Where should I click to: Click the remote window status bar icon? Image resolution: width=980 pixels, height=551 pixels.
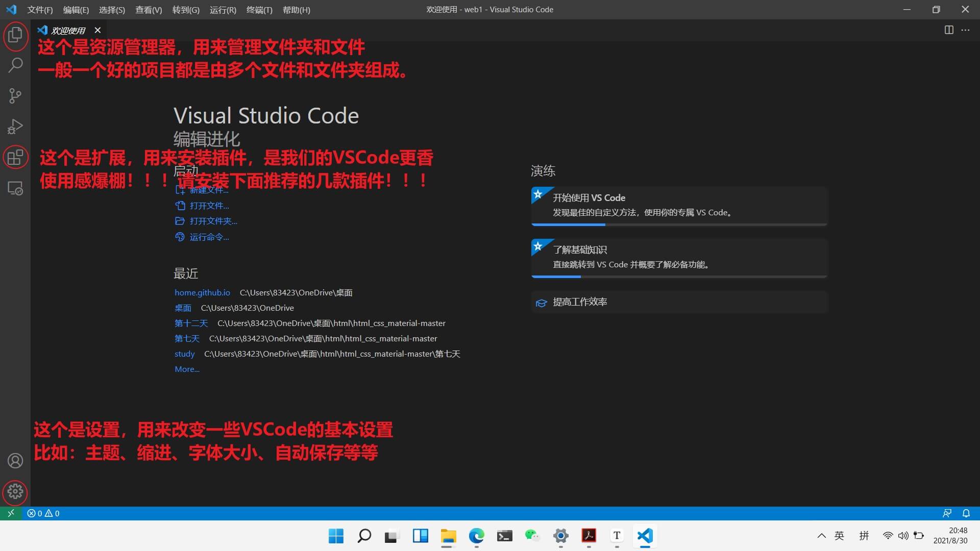click(x=11, y=513)
